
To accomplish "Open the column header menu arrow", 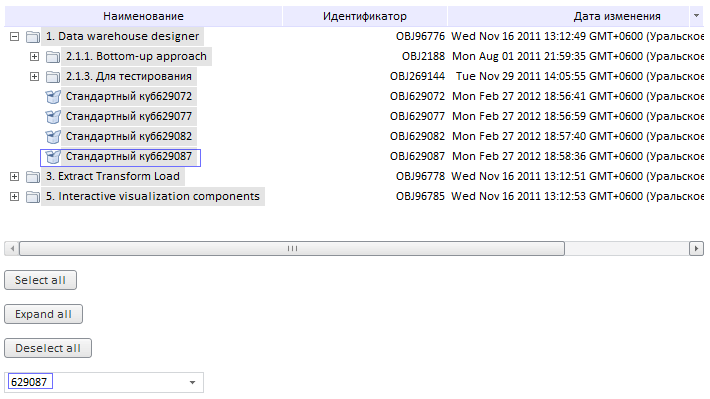I will 696,16.
